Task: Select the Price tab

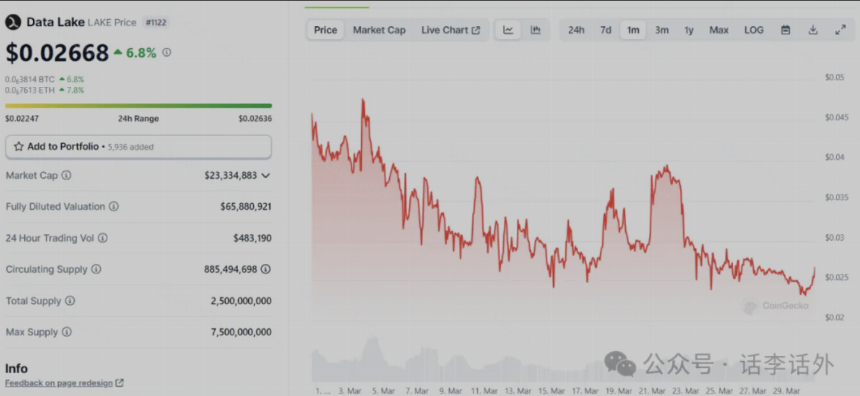Action: point(325,30)
